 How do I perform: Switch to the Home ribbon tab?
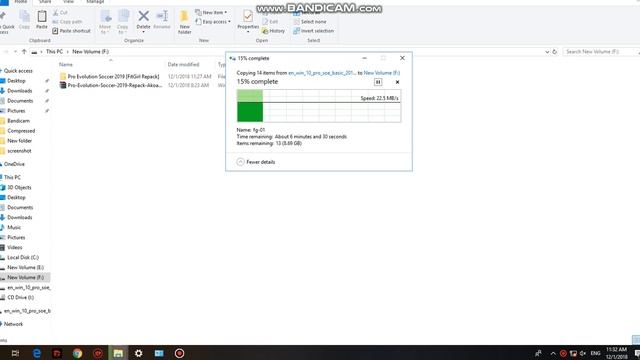pyautogui.click(x=21, y=2)
